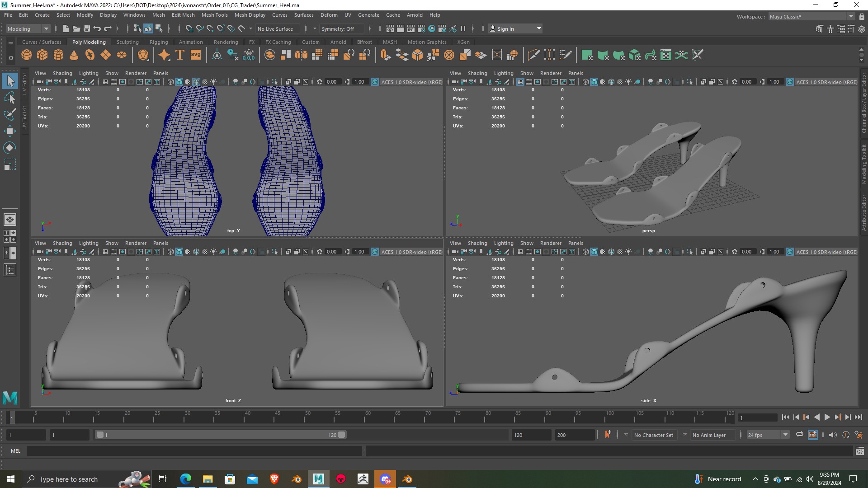The height and width of the screenshot is (488, 868).
Task: Switch to the Sculpting shelf tab
Action: tap(127, 42)
